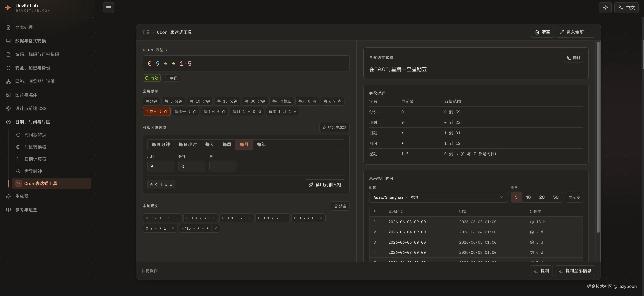This screenshot has width=644, height=296.
Task: Open the Asia/Shanghai timezone dropdown
Action: 438,197
